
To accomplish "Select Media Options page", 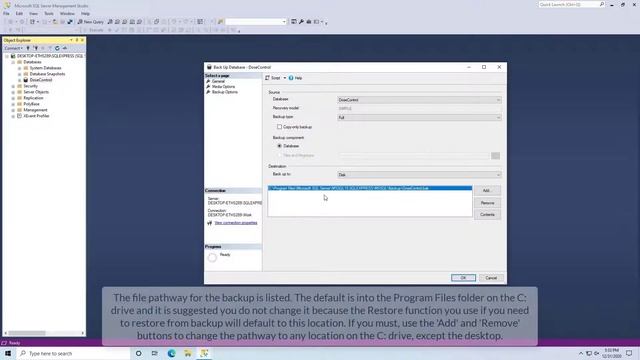I will pos(223,87).
